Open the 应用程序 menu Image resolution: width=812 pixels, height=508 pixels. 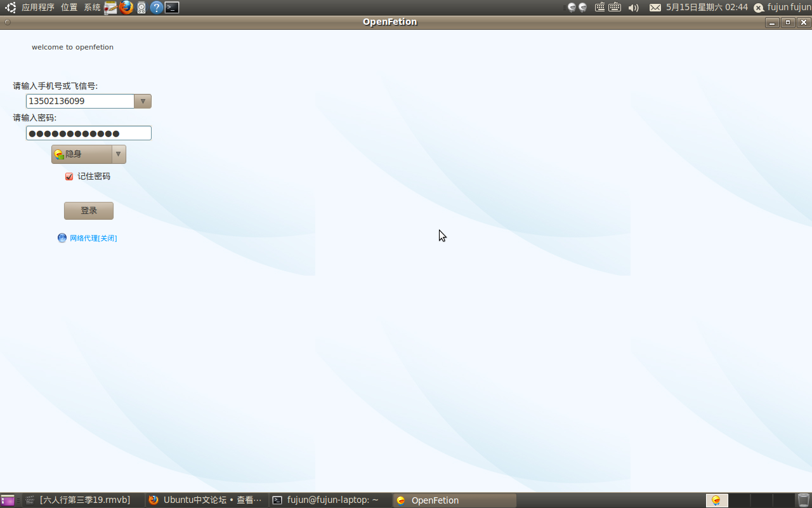38,8
